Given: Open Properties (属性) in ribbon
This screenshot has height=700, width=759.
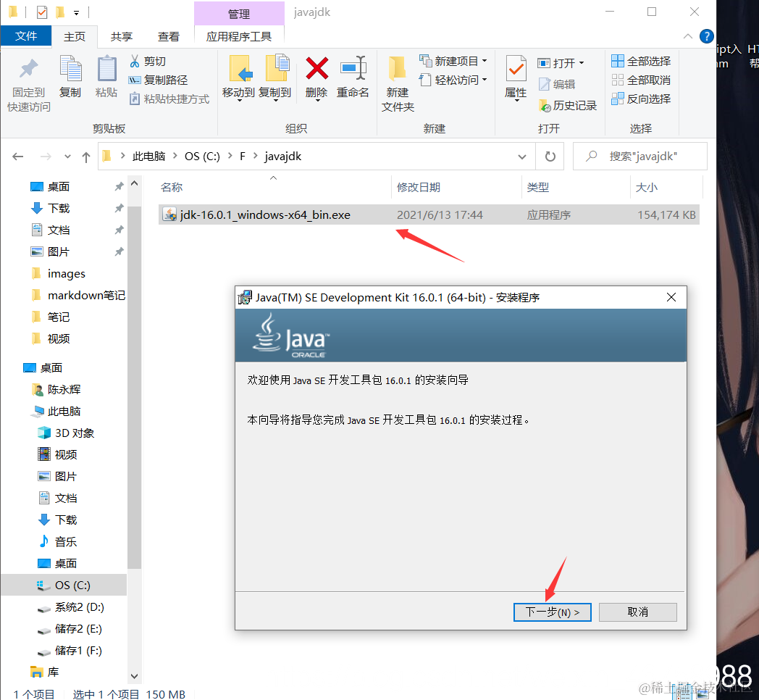Looking at the screenshot, I should (x=516, y=78).
